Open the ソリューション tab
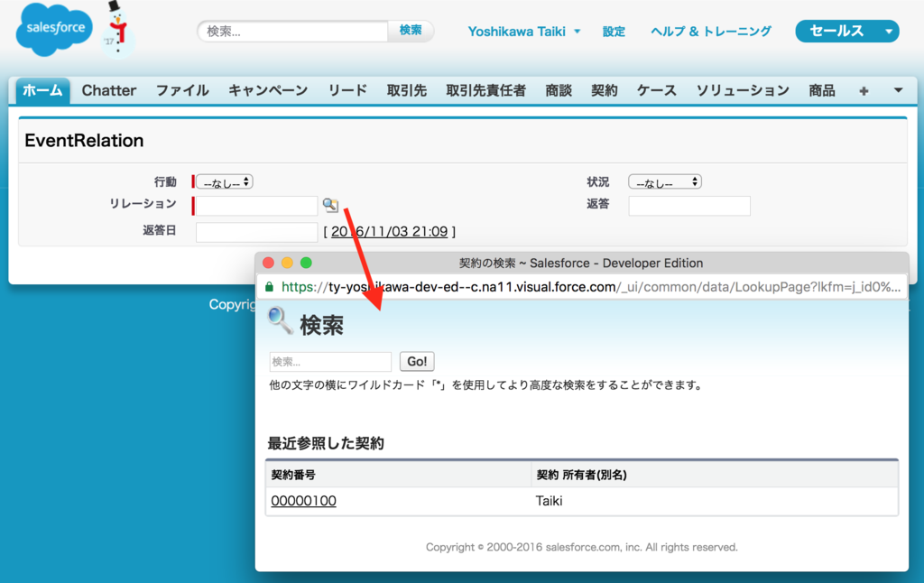924x583 pixels. point(743,91)
